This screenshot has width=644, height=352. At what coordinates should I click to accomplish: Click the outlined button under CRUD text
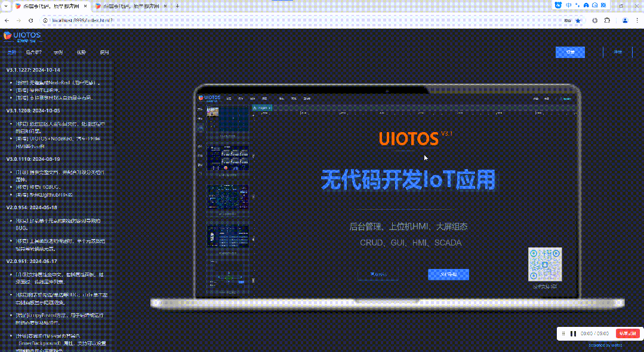point(378,274)
